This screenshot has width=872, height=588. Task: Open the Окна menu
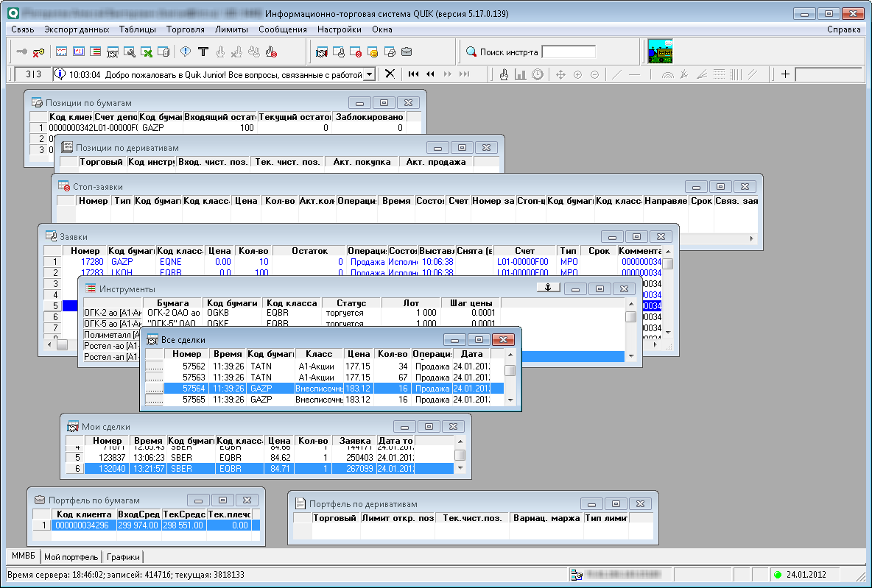click(382, 29)
